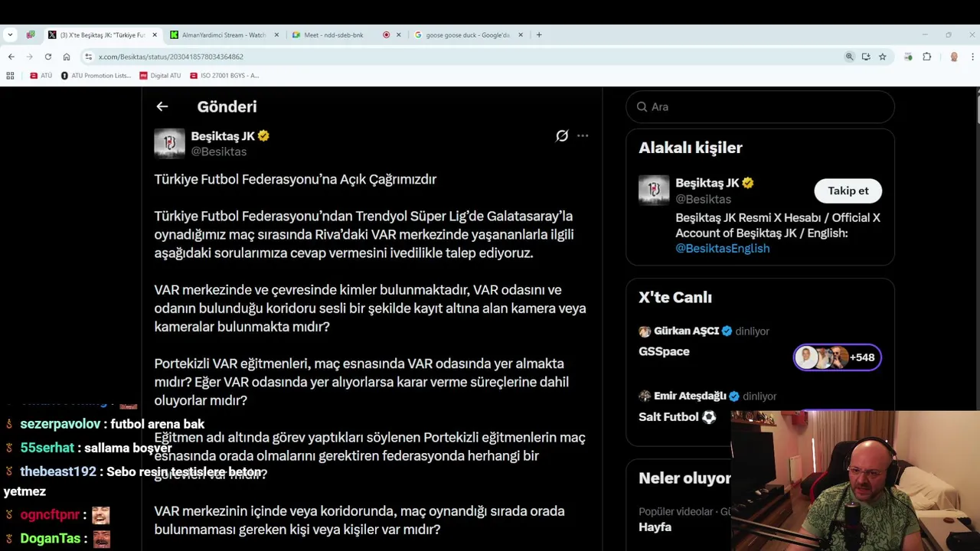Open the tab search dropdown arrow
980x551 pixels.
pos(10,34)
